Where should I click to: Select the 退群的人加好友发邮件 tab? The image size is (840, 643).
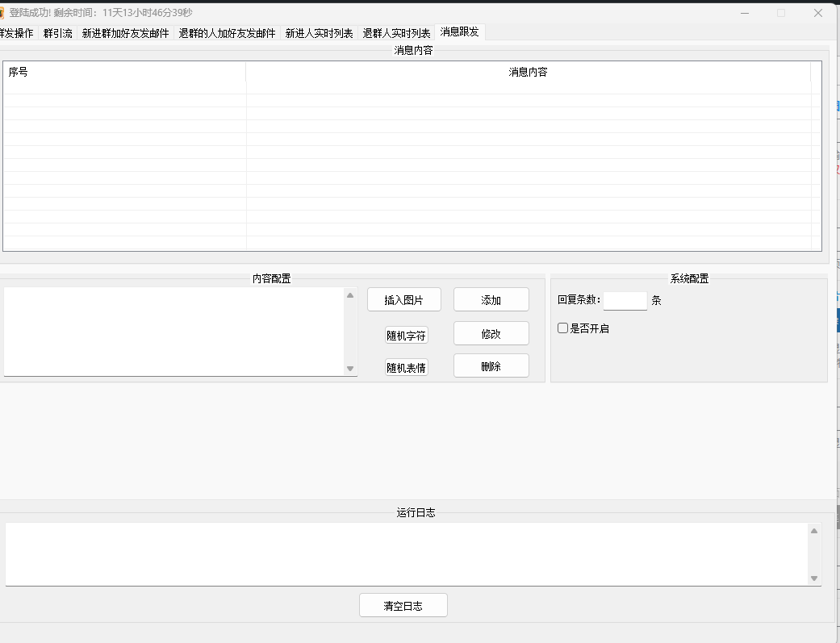pos(227,33)
